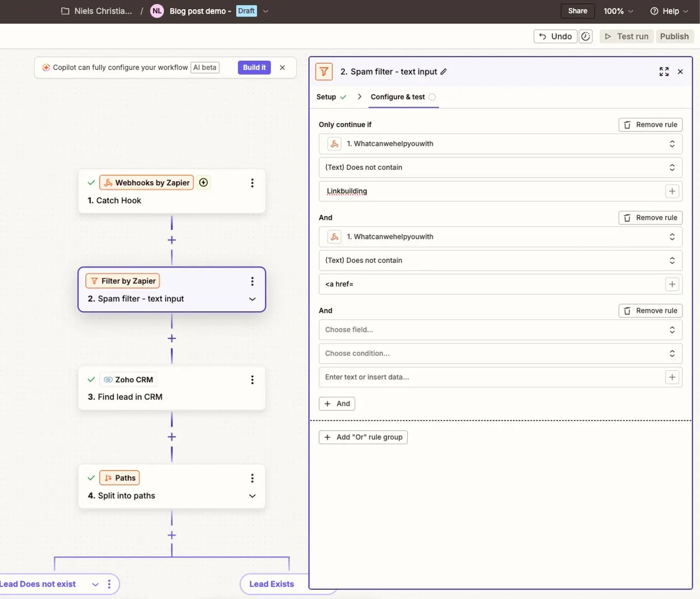
Task: Click the Add Or rule group button
Action: click(363, 437)
